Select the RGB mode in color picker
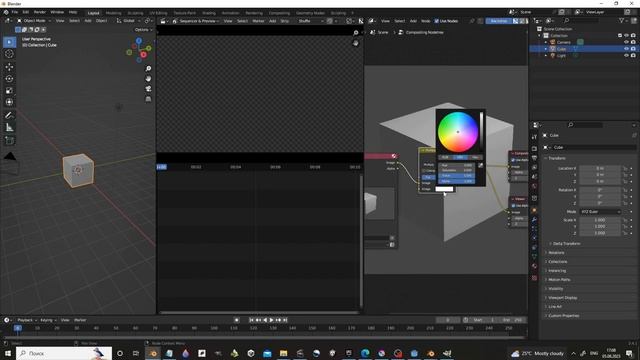Image resolution: width=640 pixels, height=360 pixels. pos(445,157)
